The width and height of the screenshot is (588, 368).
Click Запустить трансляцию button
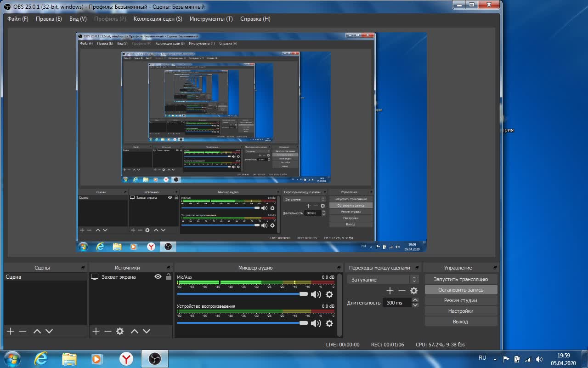pos(461,279)
